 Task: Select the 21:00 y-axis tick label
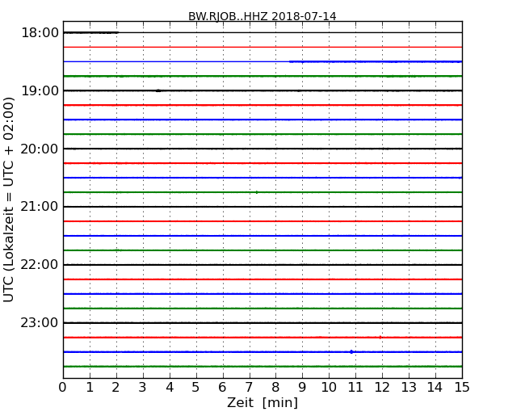40,207
